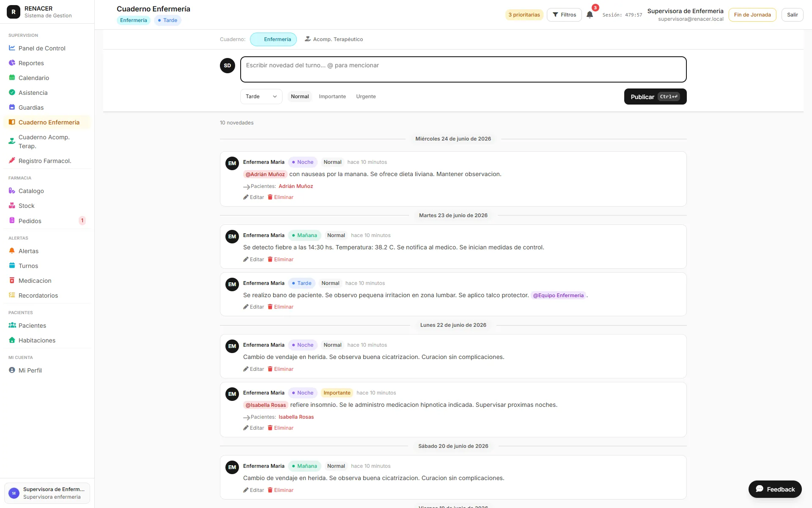Screen dimensions: 812x508
Task: Click EM avatar on Isabella Rosas entry
Action: (232, 394)
